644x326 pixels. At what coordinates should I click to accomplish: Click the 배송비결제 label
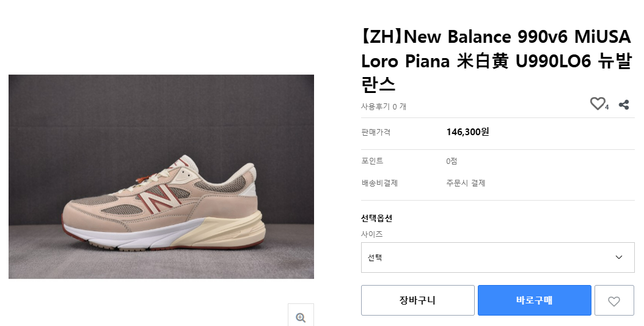coord(379,183)
